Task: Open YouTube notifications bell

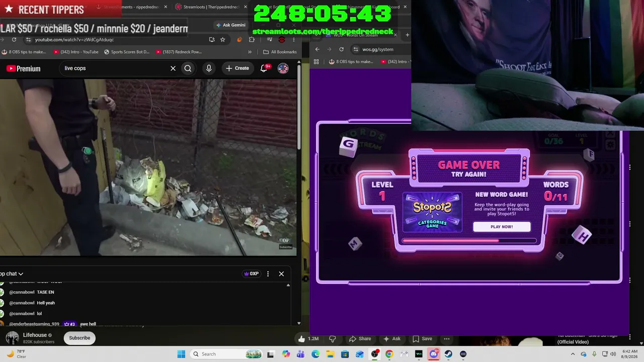Action: (x=264, y=68)
